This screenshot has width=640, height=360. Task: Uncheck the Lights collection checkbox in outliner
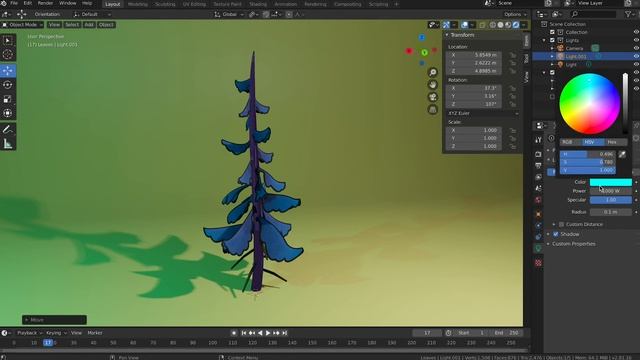coord(552,40)
